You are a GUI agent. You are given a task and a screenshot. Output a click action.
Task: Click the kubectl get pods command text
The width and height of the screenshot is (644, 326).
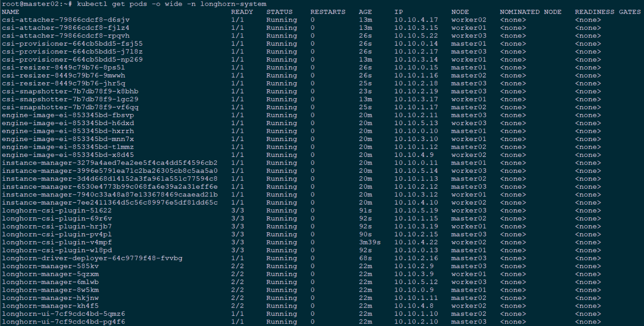pyautogui.click(x=171, y=4)
